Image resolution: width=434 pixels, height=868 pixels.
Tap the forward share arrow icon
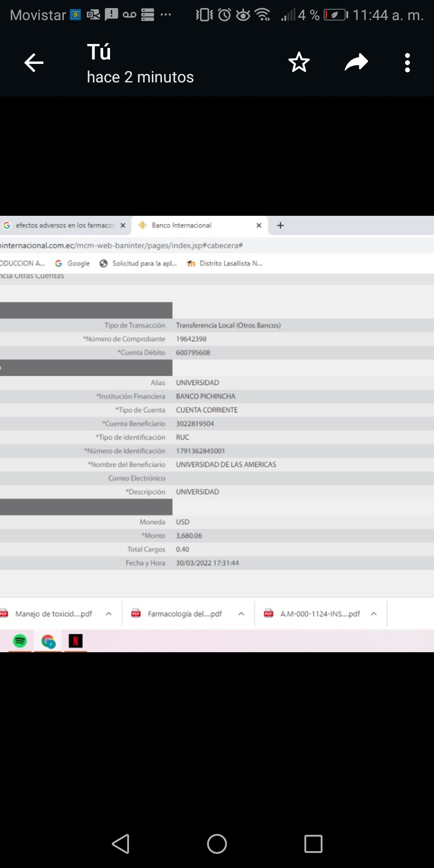[356, 62]
